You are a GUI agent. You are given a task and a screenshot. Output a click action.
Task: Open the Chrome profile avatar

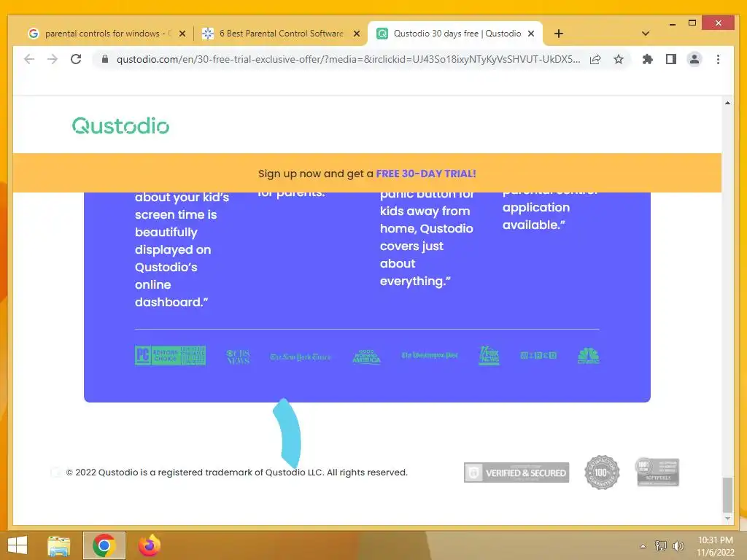(x=694, y=60)
